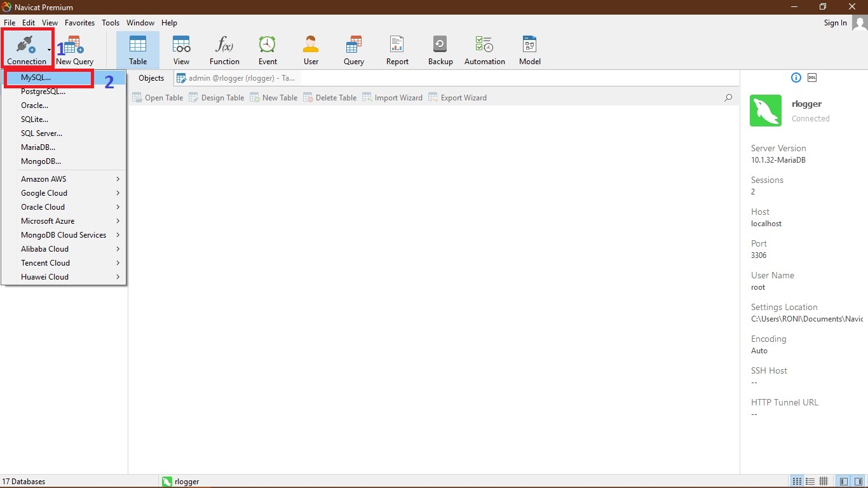Viewport: 868px width, 488px height.
Task: Click the localhost Host value
Action: point(766,224)
